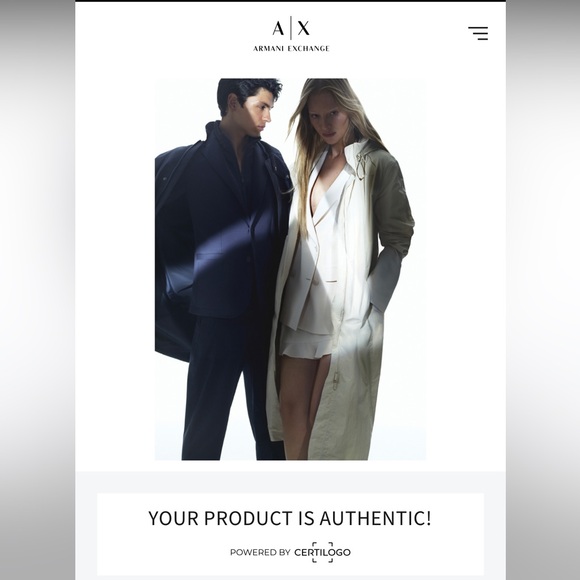Open the hamburger menu icon
Screen dimensions: 580x580
[x=478, y=33]
